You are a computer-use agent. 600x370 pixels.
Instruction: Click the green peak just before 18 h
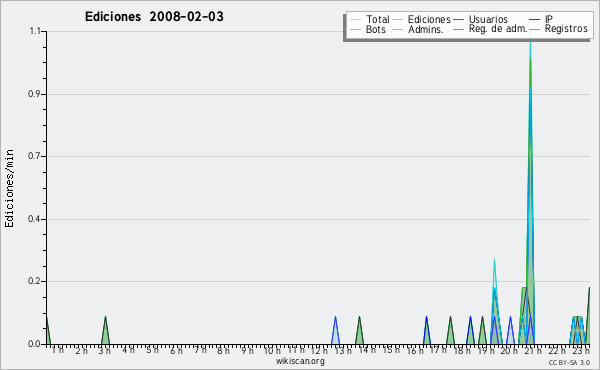pos(450,331)
